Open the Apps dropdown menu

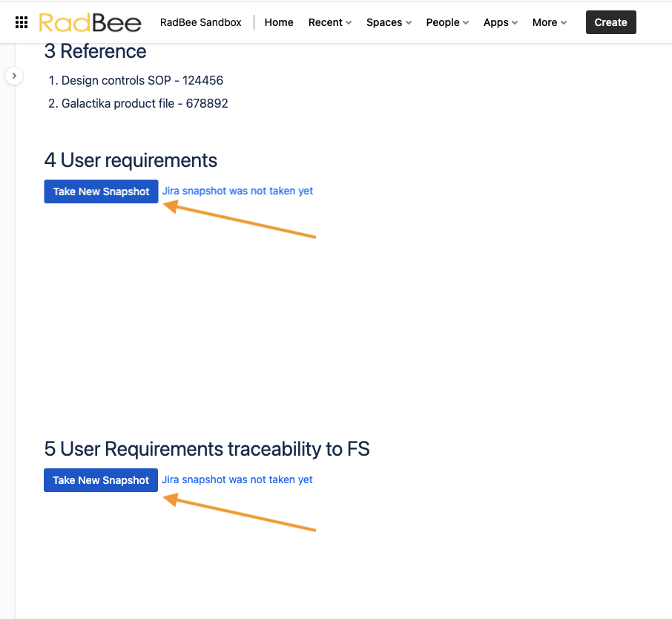[x=501, y=22]
